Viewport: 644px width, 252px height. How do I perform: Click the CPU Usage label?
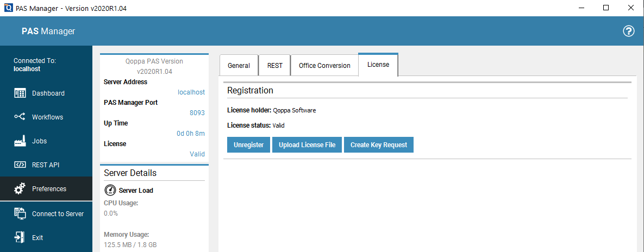121,203
